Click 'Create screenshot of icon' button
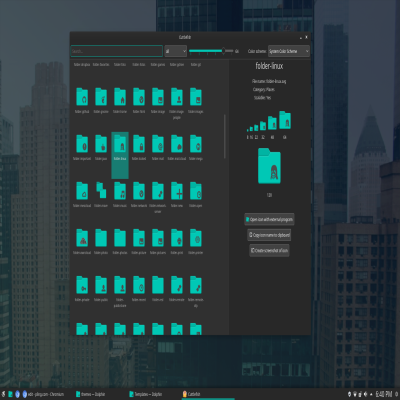This screenshot has width=400, height=400. 269,250
